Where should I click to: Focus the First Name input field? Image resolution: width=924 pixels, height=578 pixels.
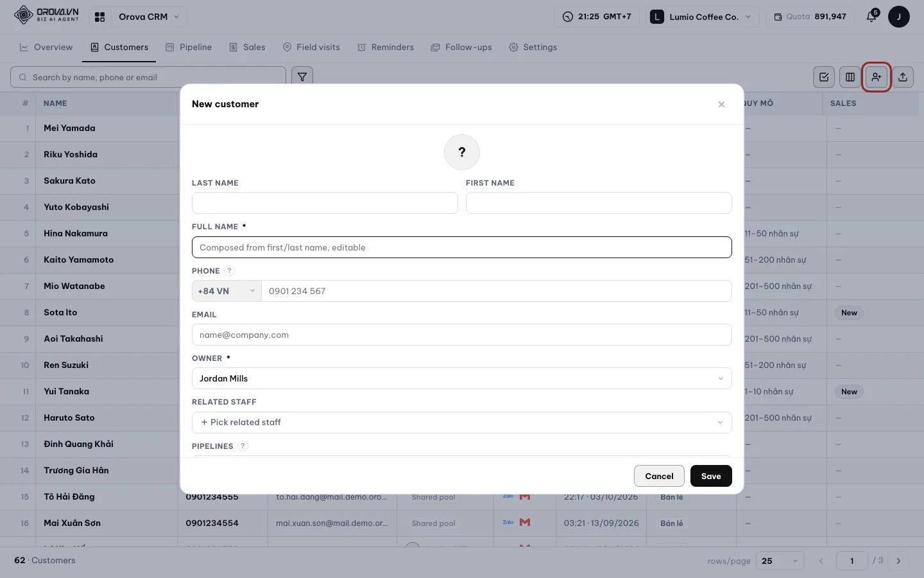[x=599, y=203]
